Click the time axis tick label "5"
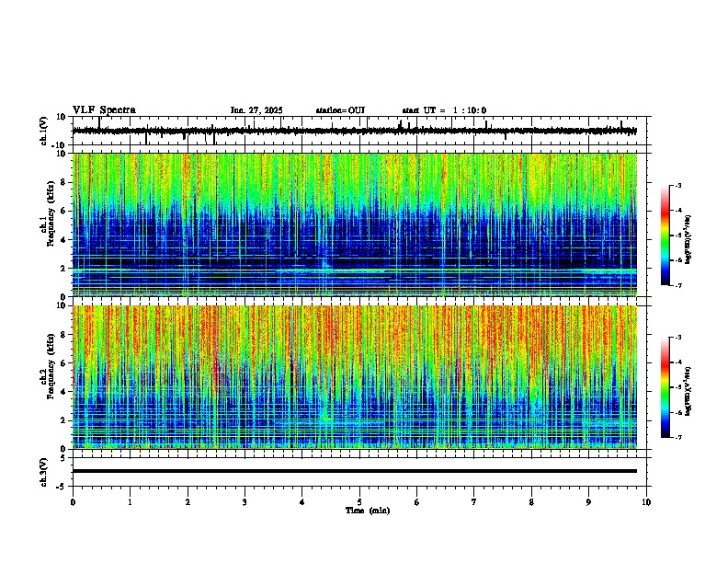 359,502
